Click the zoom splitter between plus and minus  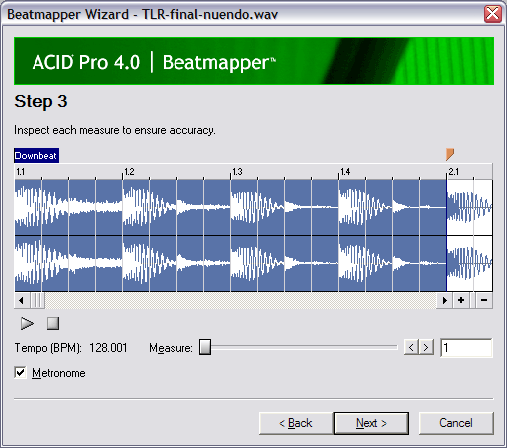[x=473, y=300]
